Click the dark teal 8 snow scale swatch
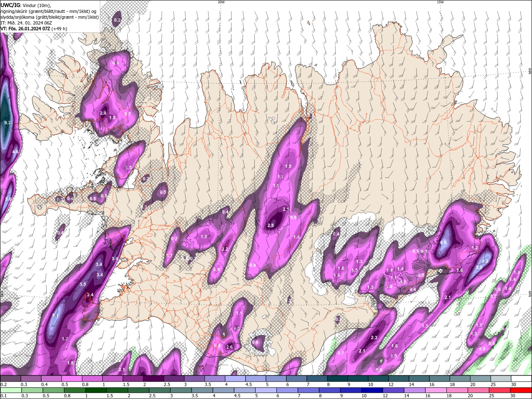This screenshot has width=532, height=399. (x=337, y=379)
